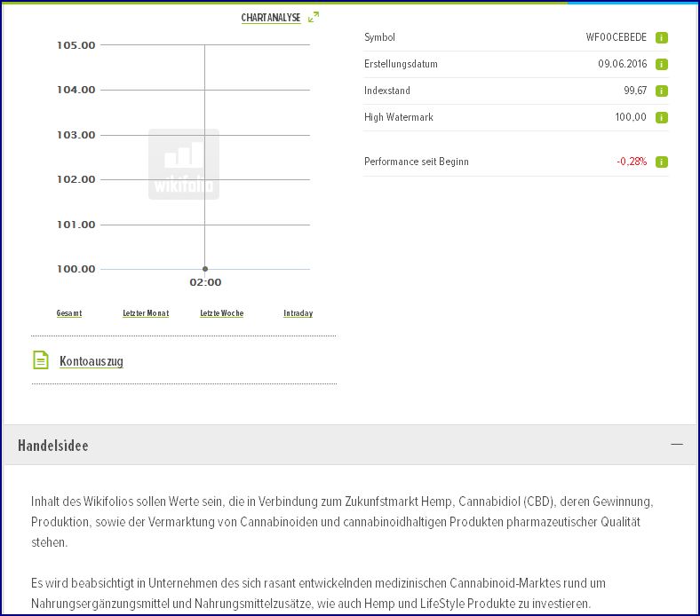Image resolution: width=700 pixels, height=616 pixels.
Task: Click the symbol value WF00CEBEDE
Action: pos(616,37)
